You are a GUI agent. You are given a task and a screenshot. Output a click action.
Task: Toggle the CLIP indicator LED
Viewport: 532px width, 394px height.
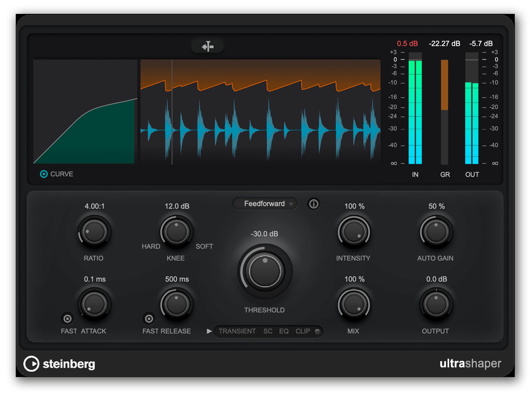point(317,331)
